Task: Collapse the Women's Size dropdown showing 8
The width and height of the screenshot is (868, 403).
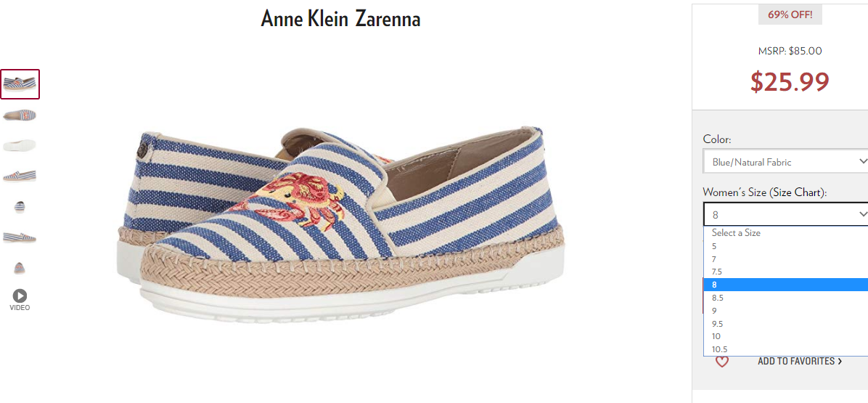Action: click(x=785, y=214)
